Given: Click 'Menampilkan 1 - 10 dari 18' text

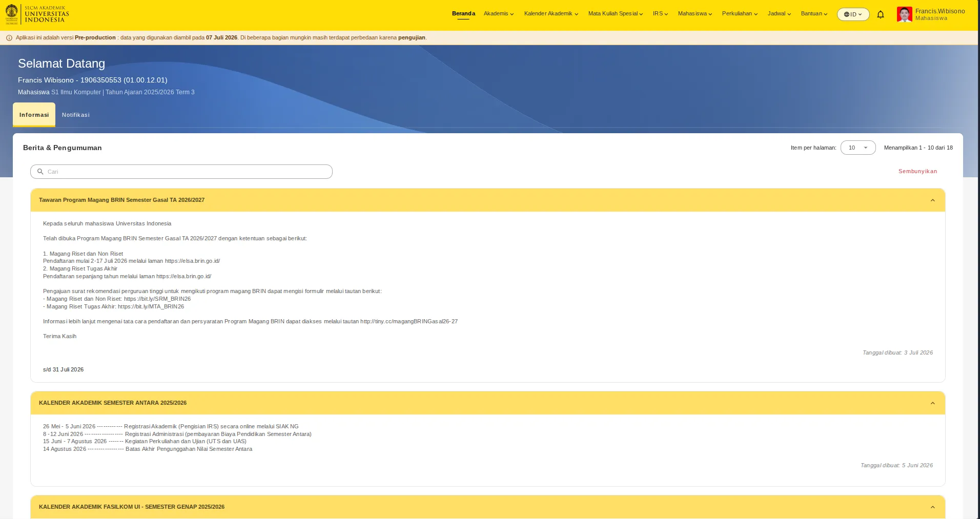Looking at the screenshot, I should pos(918,148).
